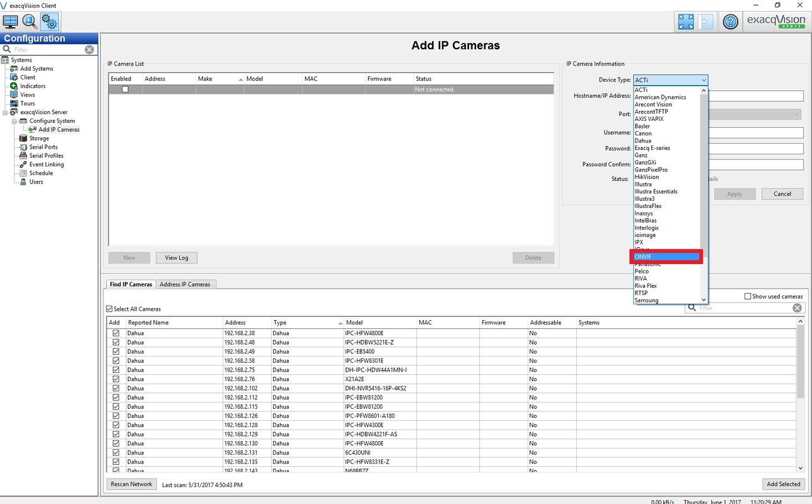Open the Users tree item

tap(36, 182)
